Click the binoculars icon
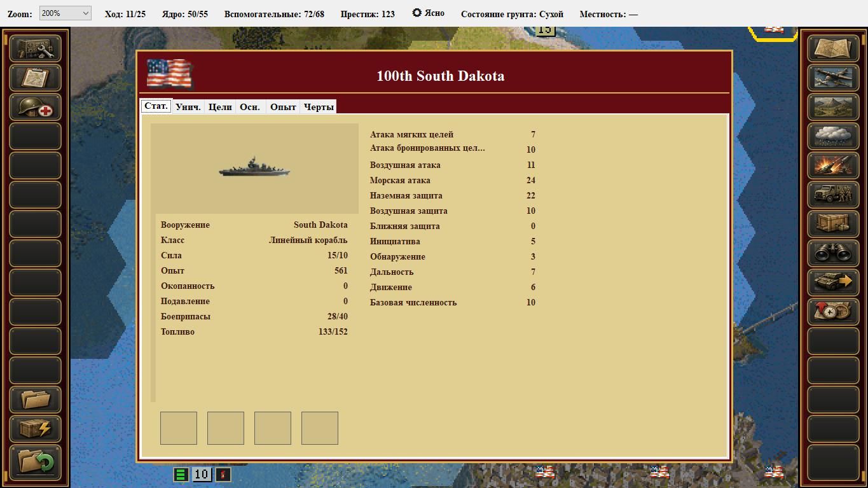 [833, 253]
